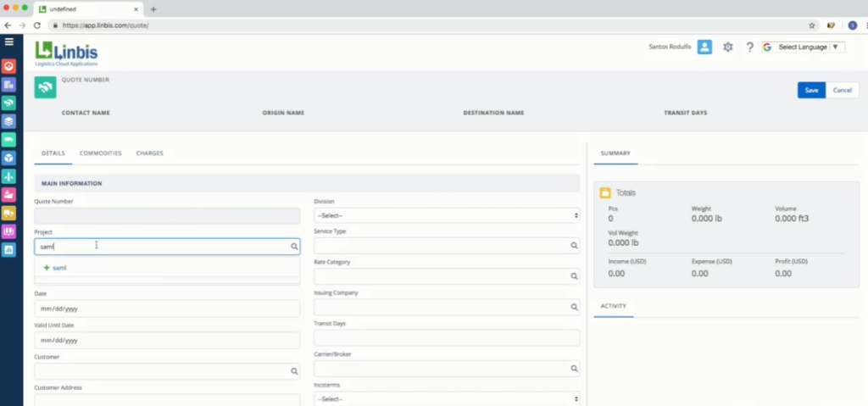Open the hamburger menu in the sidebar

(x=8, y=42)
